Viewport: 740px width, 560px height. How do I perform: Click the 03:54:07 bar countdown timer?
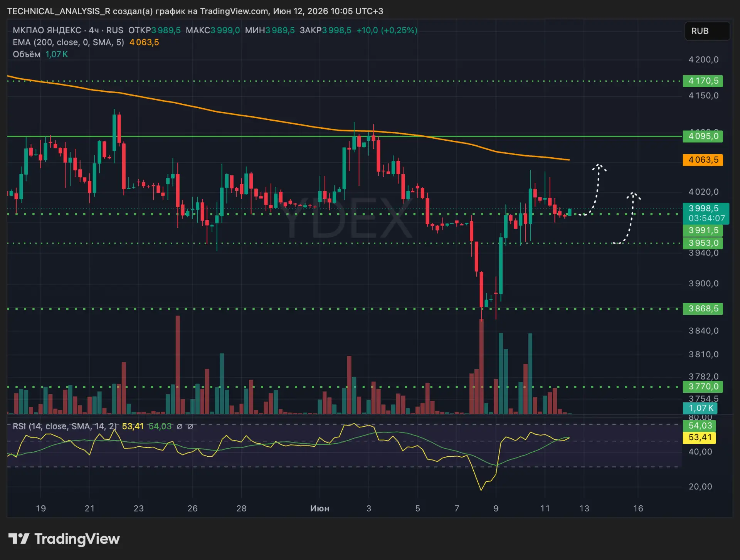coord(706,219)
